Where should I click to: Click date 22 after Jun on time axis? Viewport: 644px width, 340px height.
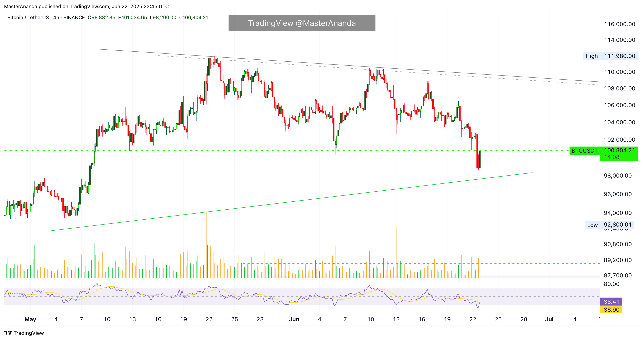(473, 319)
